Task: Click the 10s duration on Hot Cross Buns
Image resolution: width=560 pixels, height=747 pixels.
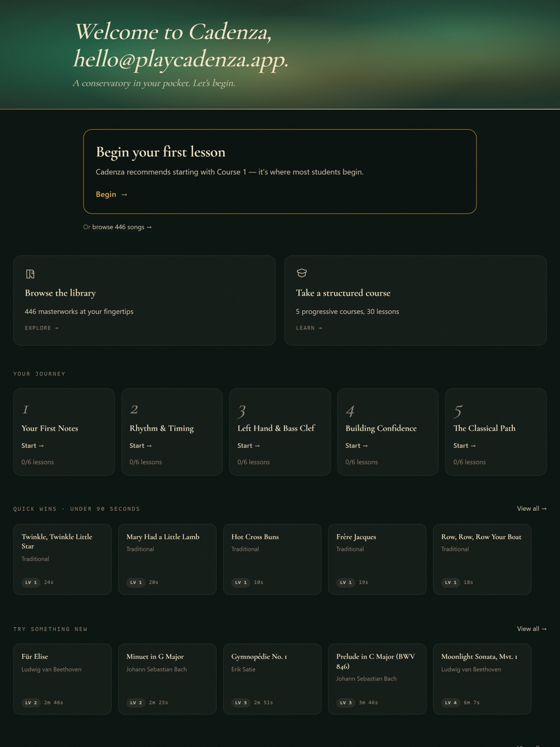Action: point(258,583)
